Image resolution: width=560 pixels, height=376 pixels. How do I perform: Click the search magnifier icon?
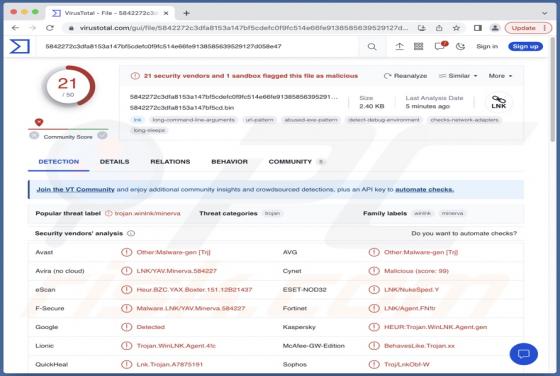coord(372,46)
